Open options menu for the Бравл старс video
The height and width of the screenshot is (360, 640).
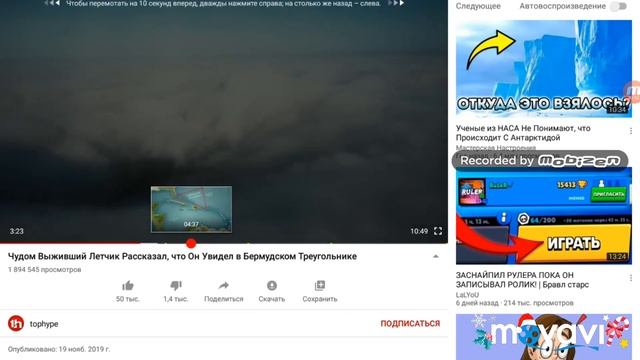tap(631, 278)
